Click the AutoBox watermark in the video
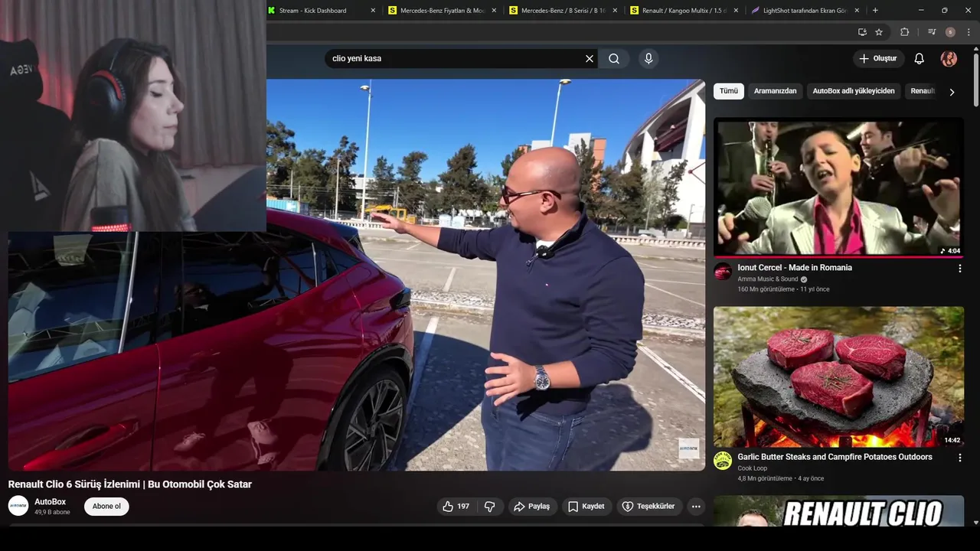The image size is (980, 551). (688, 449)
